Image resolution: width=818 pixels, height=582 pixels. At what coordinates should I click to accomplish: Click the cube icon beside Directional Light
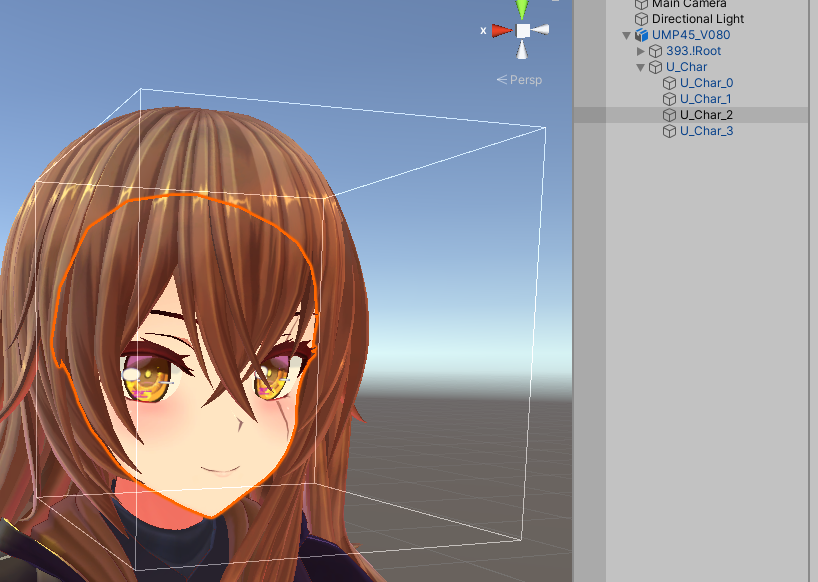641,19
